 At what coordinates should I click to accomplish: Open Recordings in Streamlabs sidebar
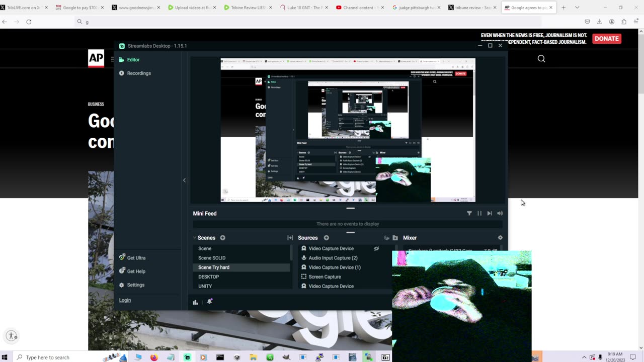tap(135, 73)
